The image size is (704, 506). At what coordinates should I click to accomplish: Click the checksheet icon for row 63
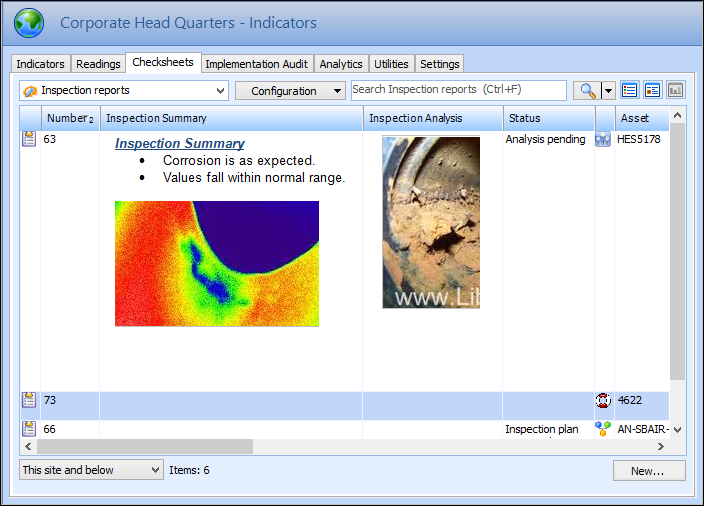(x=29, y=140)
